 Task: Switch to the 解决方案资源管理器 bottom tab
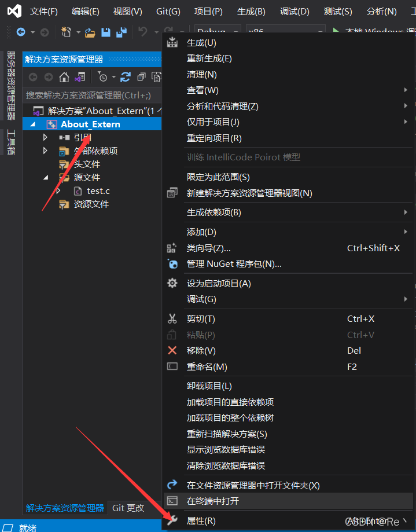click(x=65, y=508)
